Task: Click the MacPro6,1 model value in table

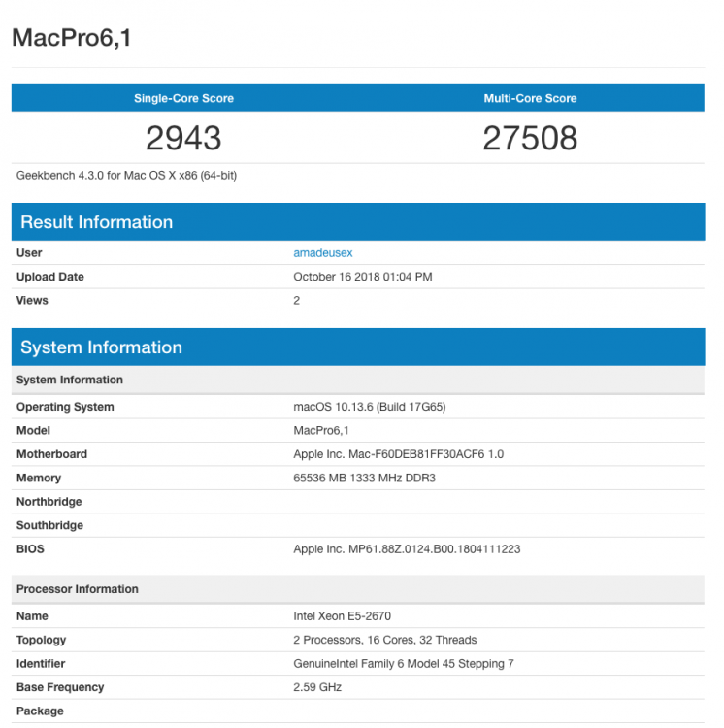Action: [x=321, y=430]
